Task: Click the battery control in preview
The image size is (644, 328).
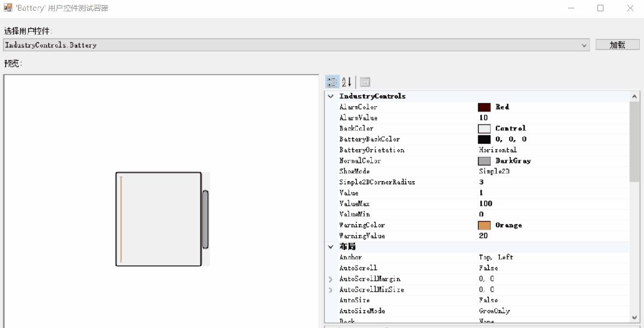Action: point(159,219)
